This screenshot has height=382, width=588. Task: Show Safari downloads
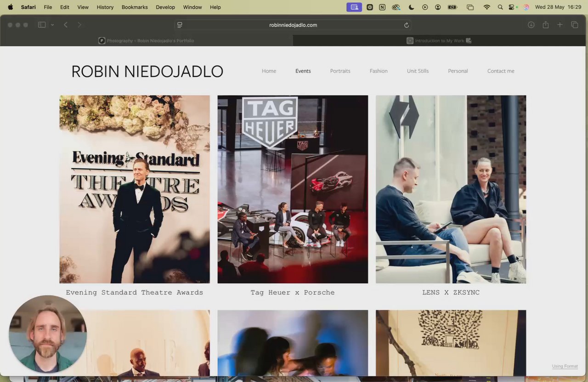coord(531,25)
